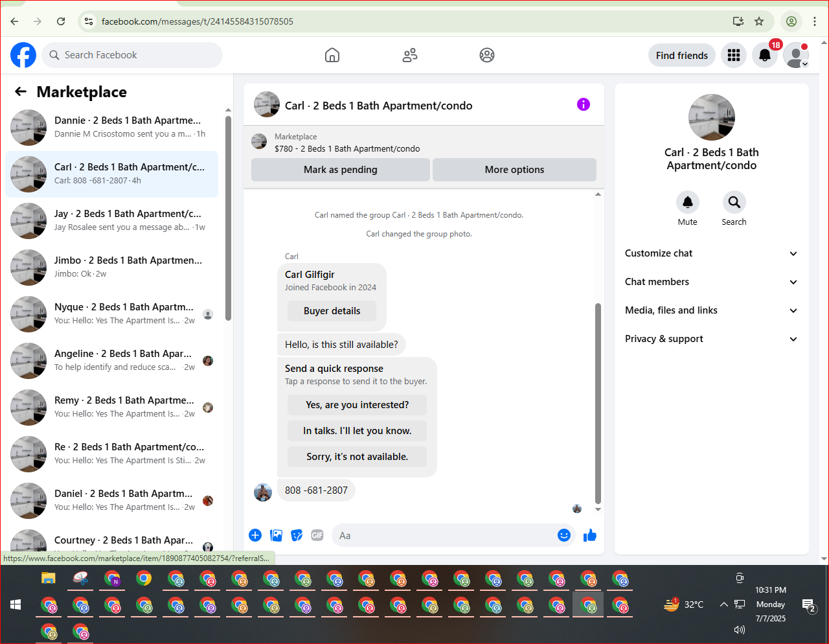Open the account profile avatar menu
This screenshot has width=829, height=644.
796,56
